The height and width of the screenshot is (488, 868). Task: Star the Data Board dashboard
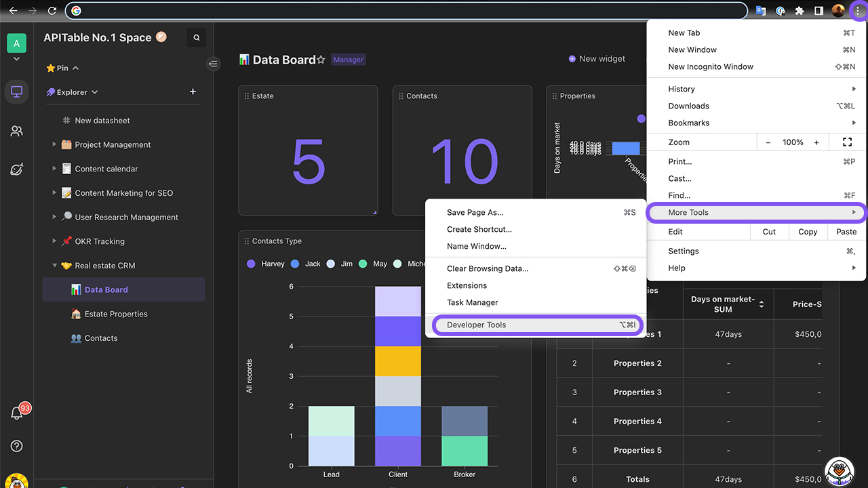321,60
